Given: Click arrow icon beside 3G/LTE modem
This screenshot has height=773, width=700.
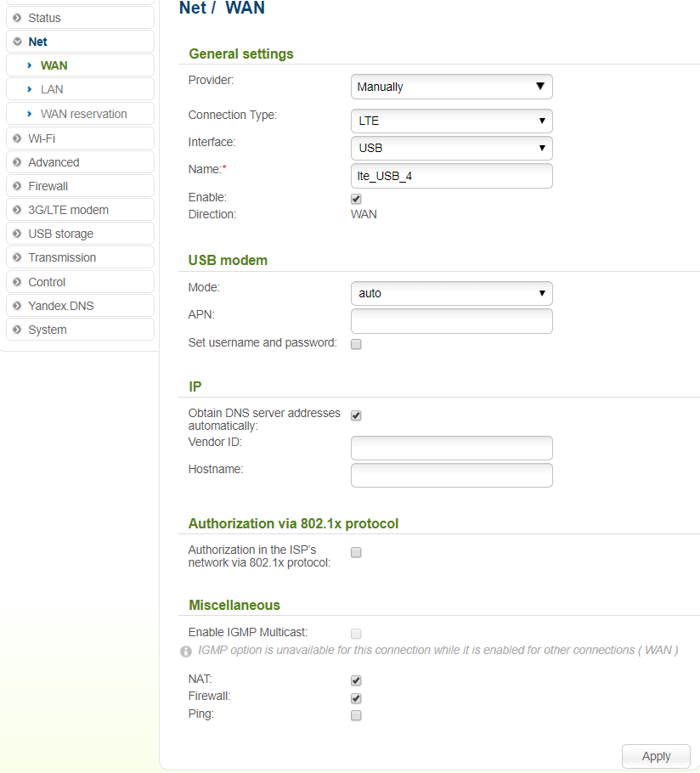Looking at the screenshot, I should click(17, 210).
